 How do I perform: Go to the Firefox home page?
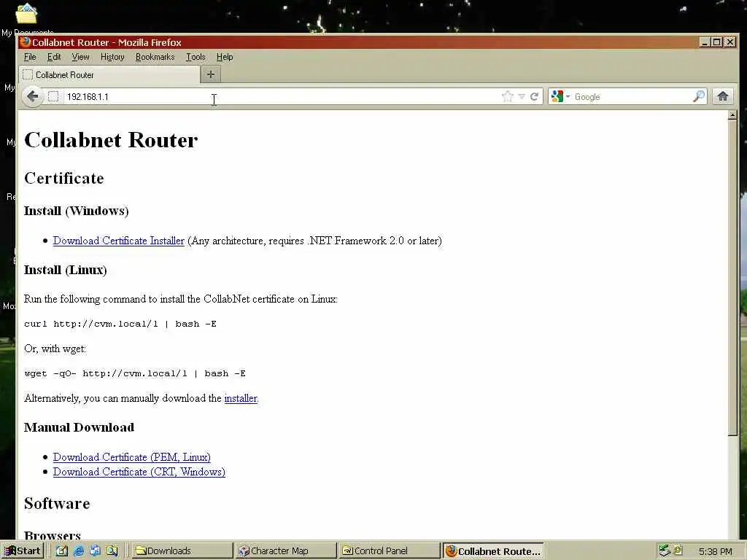click(723, 97)
